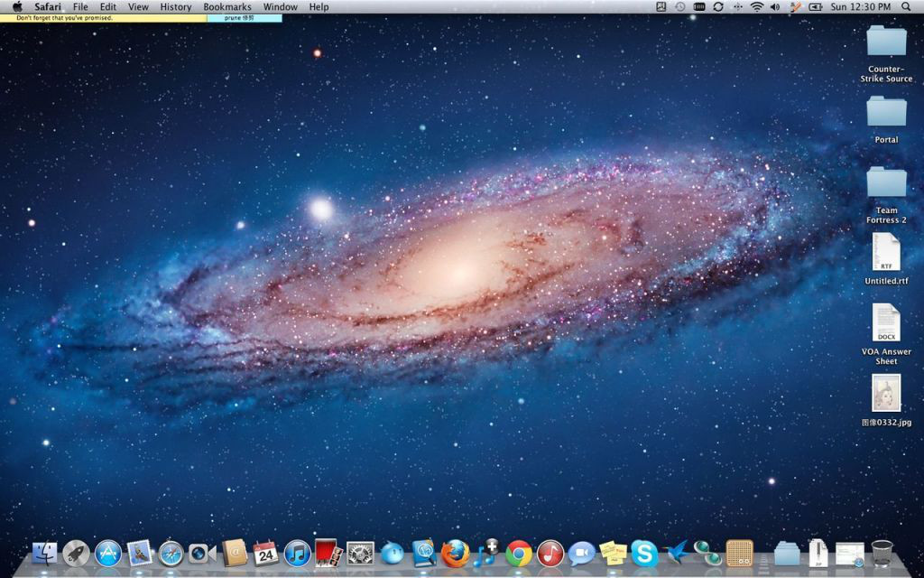Select the VOA Answer Sheet document
The image size is (924, 578).
click(886, 323)
